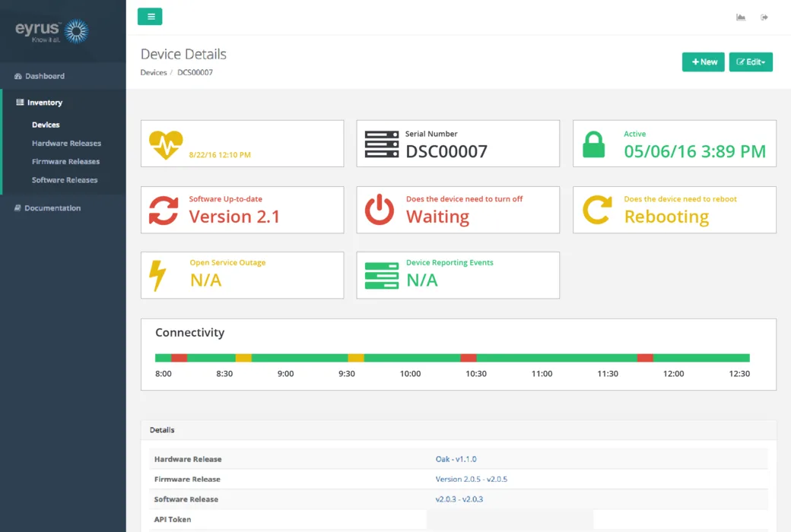Click the red power icon
Image resolution: width=791 pixels, height=532 pixels.
[x=380, y=209]
